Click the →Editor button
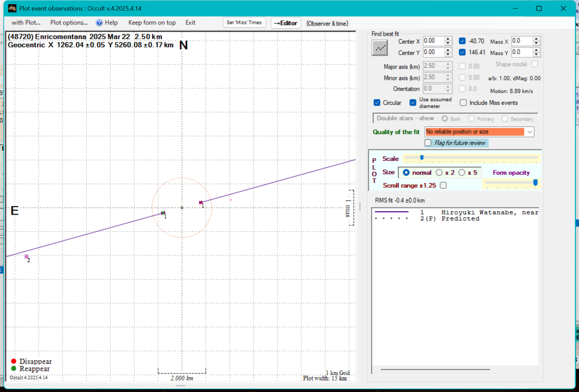579x392 pixels. tap(286, 23)
